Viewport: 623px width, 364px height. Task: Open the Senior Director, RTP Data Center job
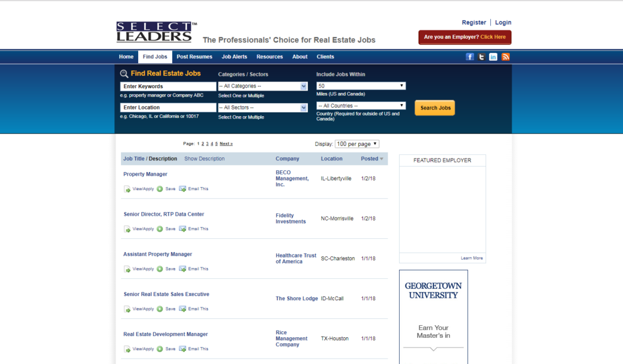pos(164,215)
